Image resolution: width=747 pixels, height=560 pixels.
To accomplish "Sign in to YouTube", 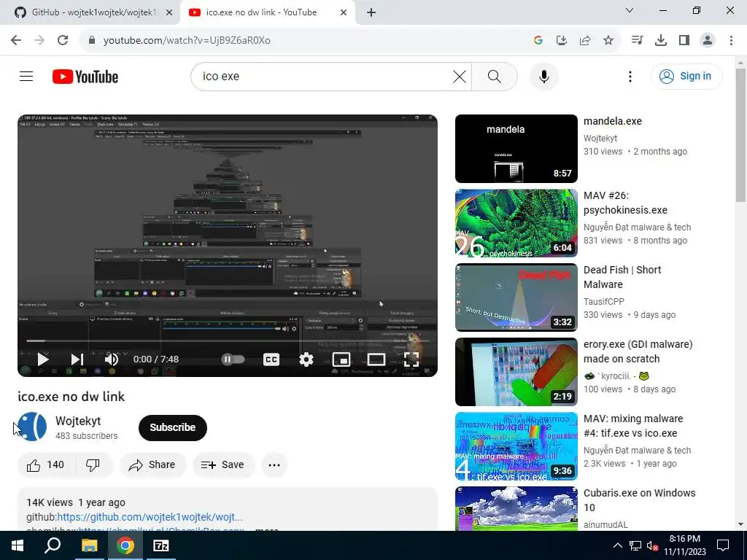I will (x=686, y=76).
